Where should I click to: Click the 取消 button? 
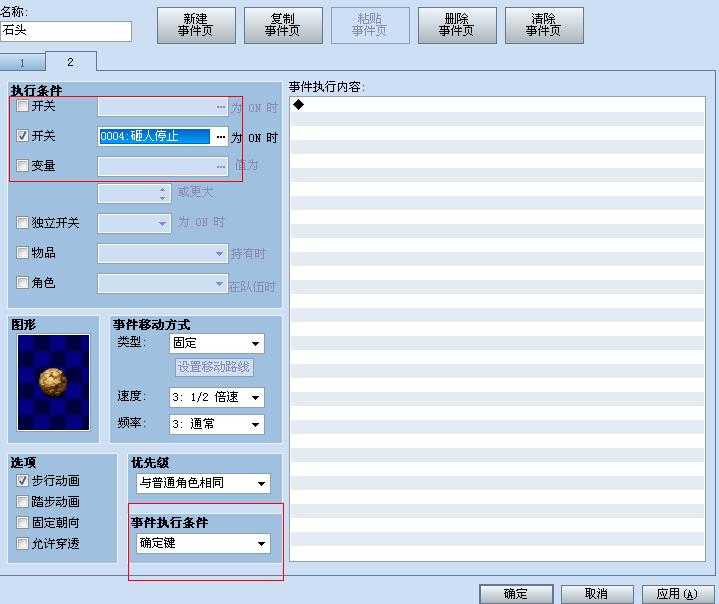click(597, 594)
